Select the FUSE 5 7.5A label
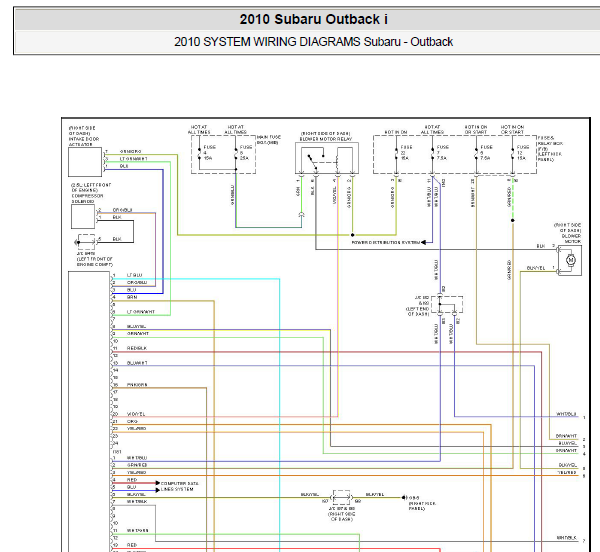Image resolution: width=600 pixels, height=552 pixels. 486,152
